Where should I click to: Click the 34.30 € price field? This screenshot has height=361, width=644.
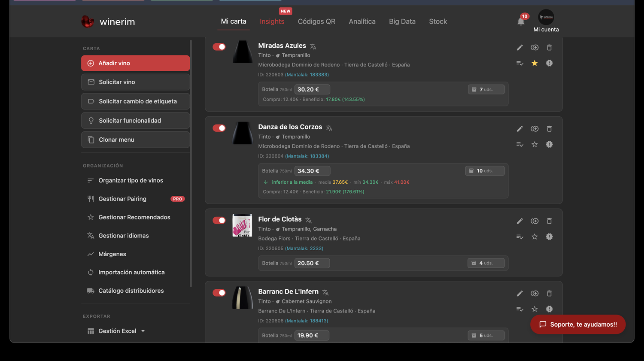click(312, 171)
